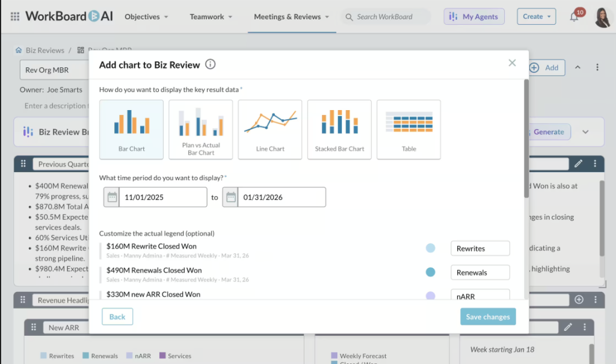The width and height of the screenshot is (616, 364).
Task: Click $330M new ARR Closed Won key result
Action: tap(153, 294)
